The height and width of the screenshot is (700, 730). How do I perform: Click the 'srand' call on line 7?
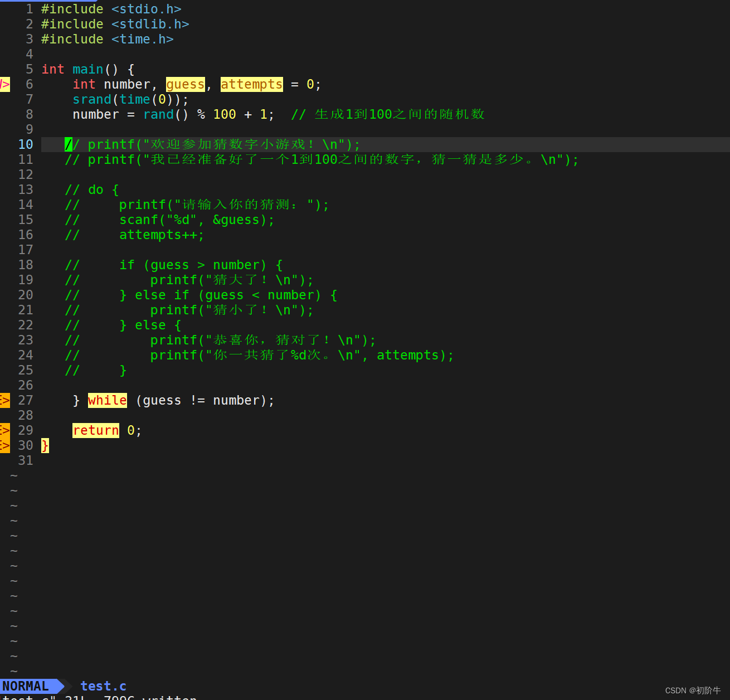(92, 100)
